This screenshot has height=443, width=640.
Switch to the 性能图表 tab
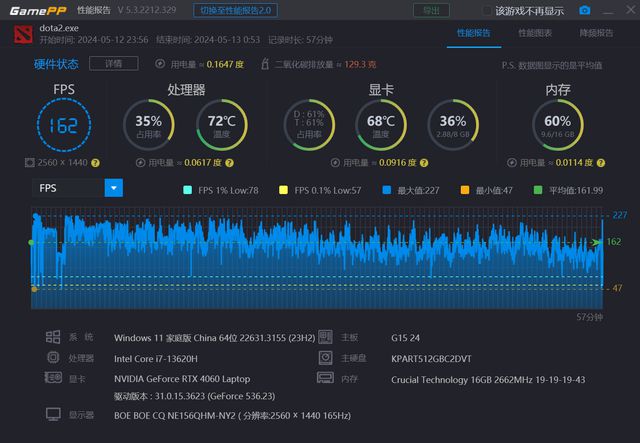[534, 33]
